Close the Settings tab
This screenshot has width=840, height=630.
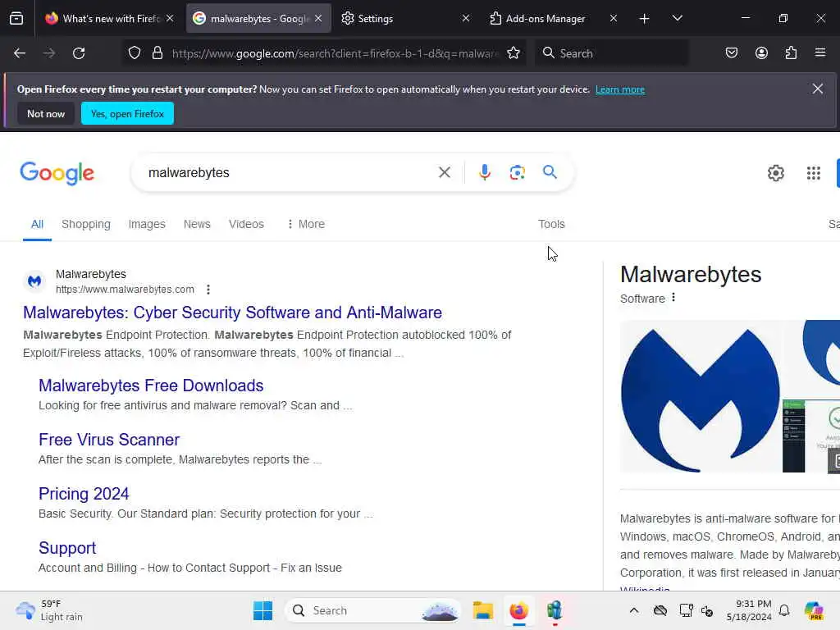466,18
